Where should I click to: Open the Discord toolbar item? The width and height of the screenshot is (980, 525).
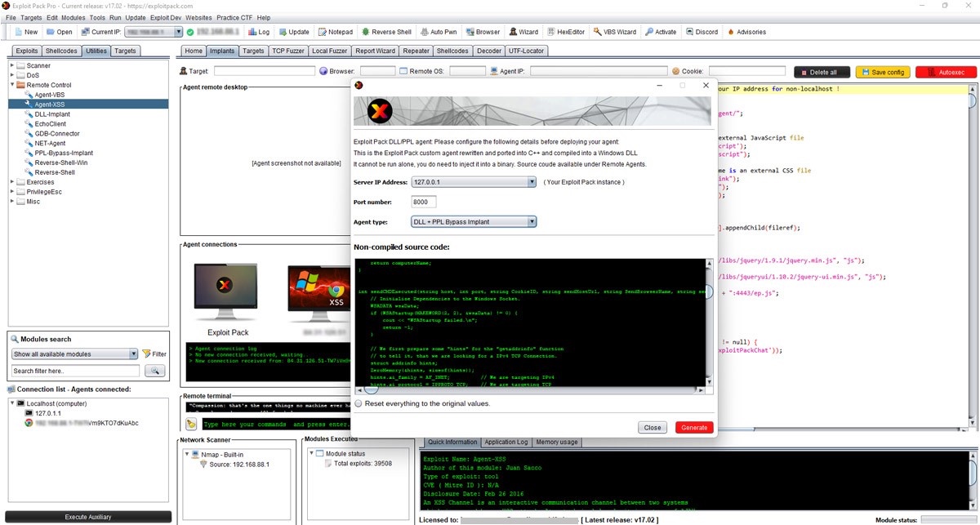pyautogui.click(x=702, y=32)
